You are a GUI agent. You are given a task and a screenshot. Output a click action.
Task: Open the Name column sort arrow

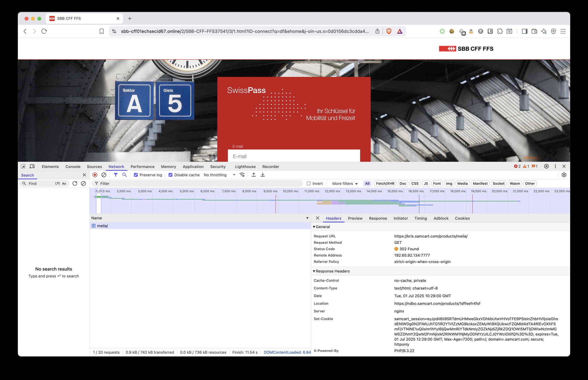click(307, 218)
